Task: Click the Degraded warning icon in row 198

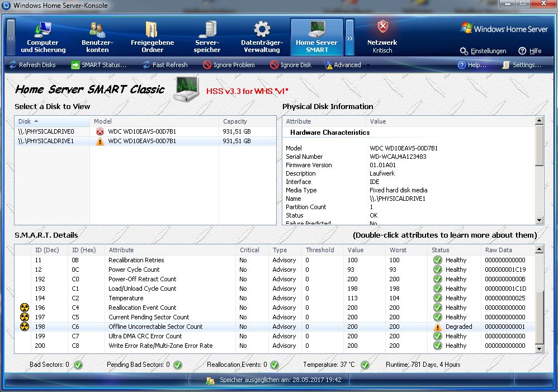Action: click(438, 327)
